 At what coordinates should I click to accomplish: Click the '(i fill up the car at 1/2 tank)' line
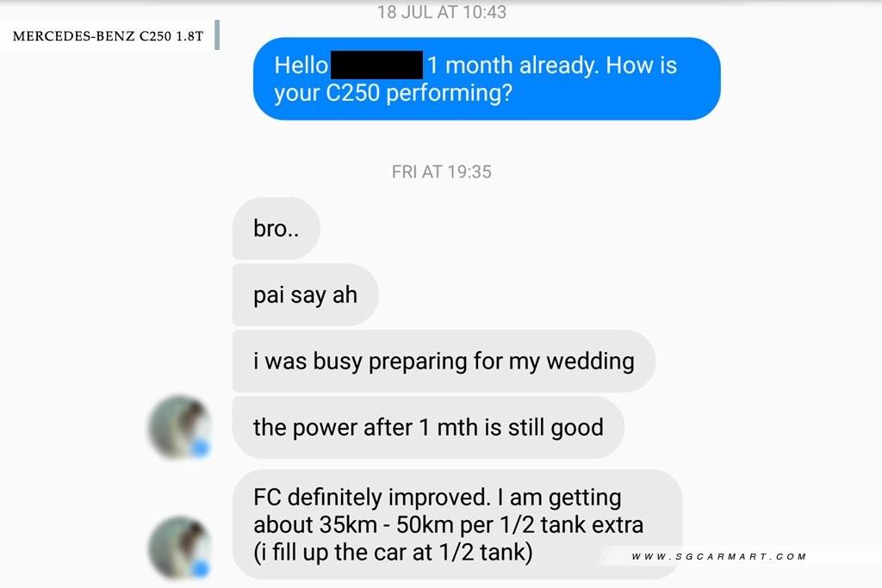pos(393,553)
